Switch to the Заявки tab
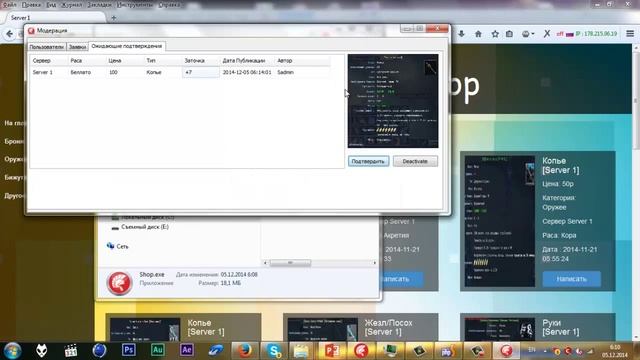The height and width of the screenshot is (360, 640). 77,47
